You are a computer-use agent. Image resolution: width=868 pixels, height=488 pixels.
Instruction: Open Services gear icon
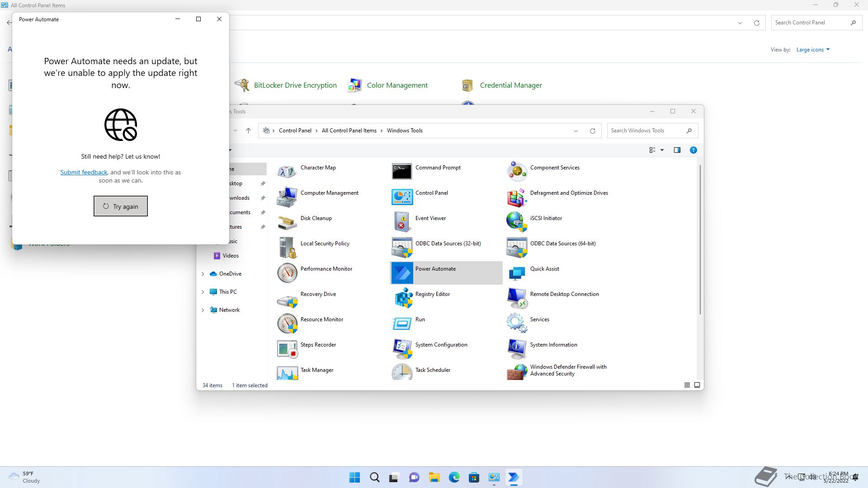click(517, 323)
